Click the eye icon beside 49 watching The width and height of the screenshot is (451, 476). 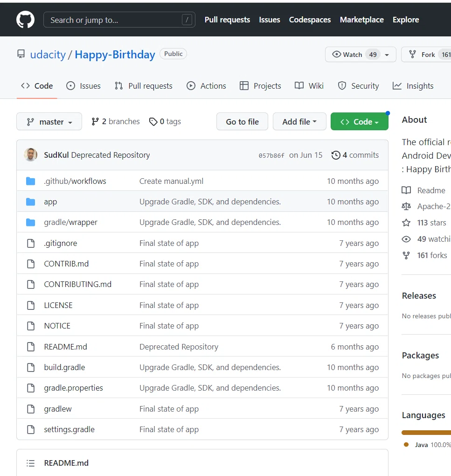[406, 239]
